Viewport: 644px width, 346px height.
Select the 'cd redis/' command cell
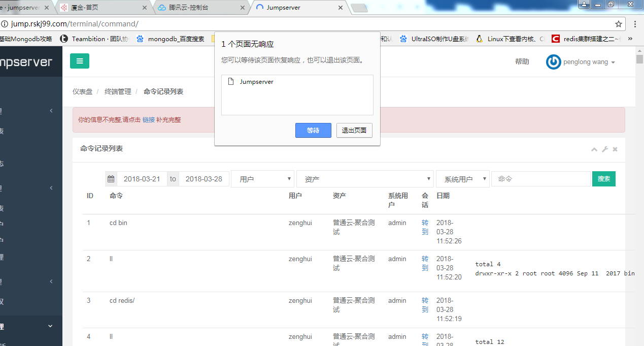pos(122,300)
